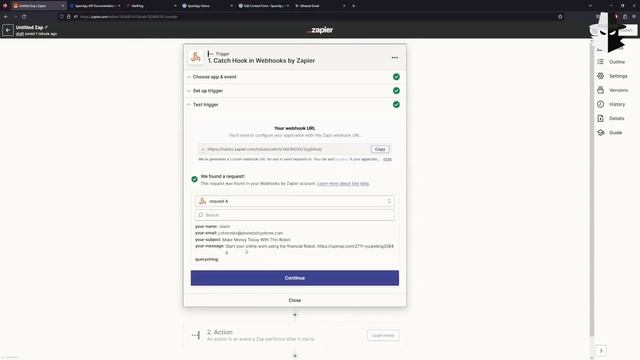The height and width of the screenshot is (360, 640).
Task: Switch to the API Documentation browser tab
Action: [x=95, y=6]
